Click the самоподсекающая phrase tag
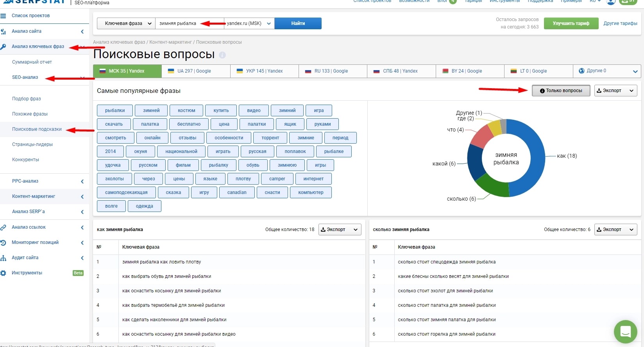Screen dimensions: 644x347 point(126,192)
